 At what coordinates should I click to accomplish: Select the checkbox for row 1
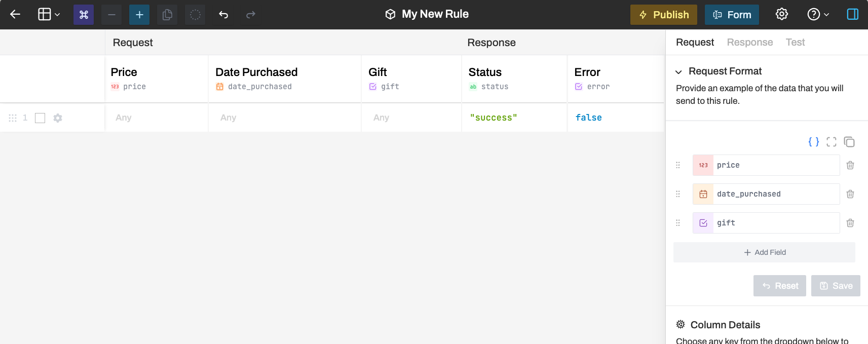pos(40,118)
